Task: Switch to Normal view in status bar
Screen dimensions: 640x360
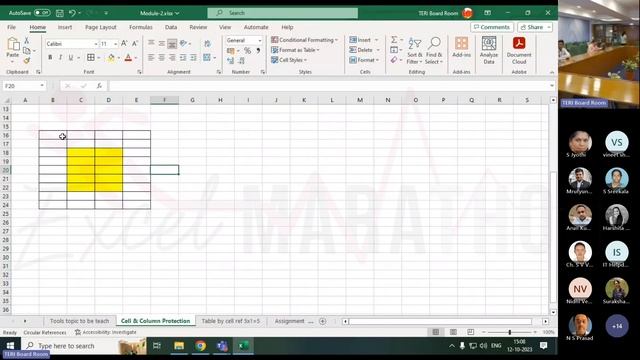Action: tap(436, 332)
